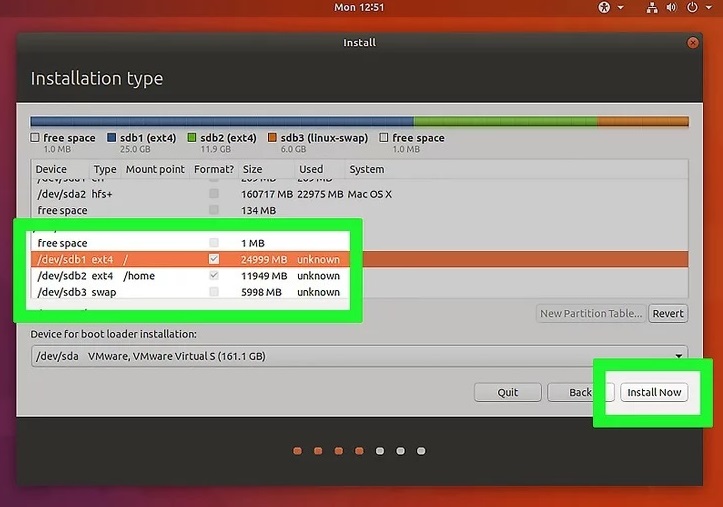Click the Format? column header
Viewport: 723px width, 507px height.
click(214, 169)
